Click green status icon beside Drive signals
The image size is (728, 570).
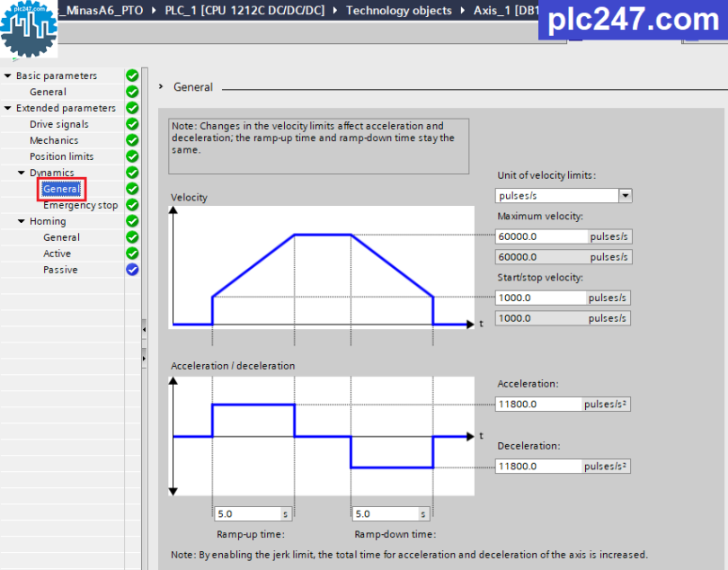[132, 124]
